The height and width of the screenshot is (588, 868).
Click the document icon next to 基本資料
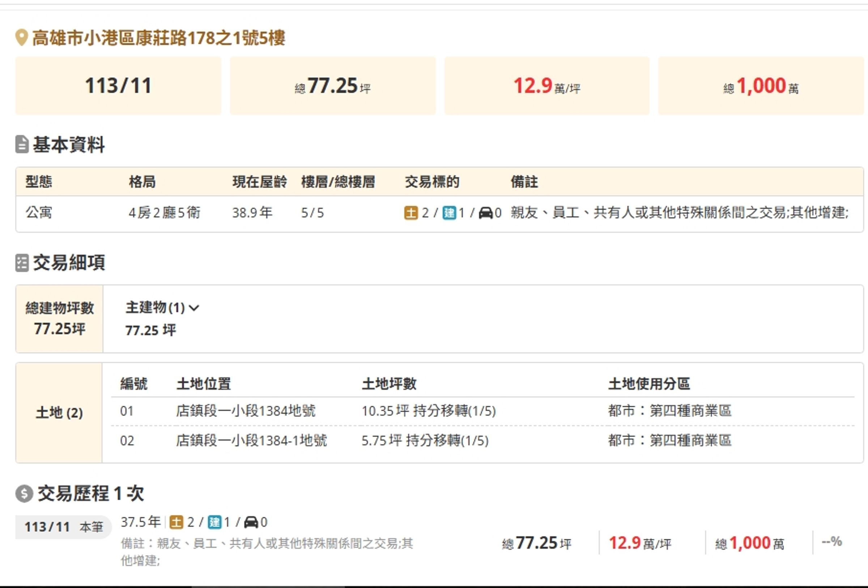pyautogui.click(x=22, y=145)
